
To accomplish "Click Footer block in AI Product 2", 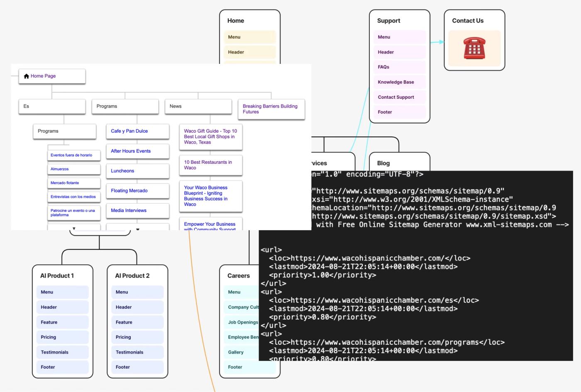I will click(137, 368).
